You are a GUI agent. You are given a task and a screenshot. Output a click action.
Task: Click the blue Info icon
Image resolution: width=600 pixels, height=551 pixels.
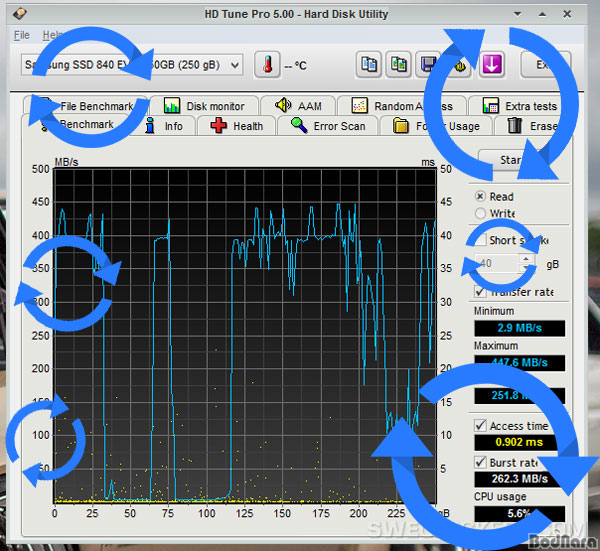pyautogui.click(x=150, y=126)
